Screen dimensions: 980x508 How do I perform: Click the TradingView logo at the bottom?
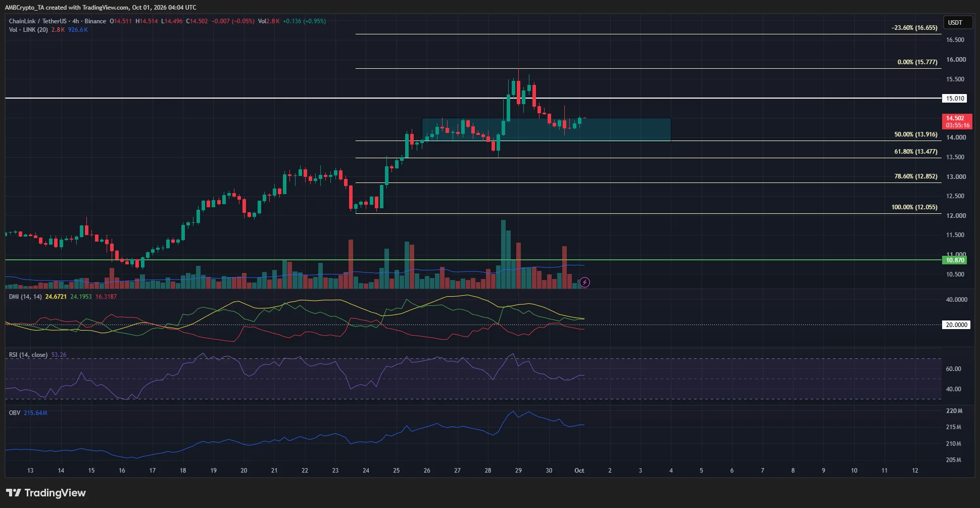[46, 493]
